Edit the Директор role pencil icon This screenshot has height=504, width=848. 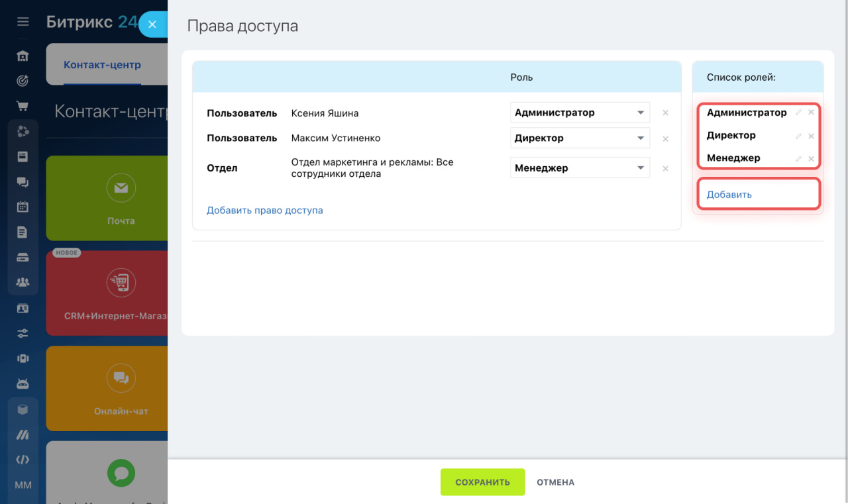pyautogui.click(x=799, y=136)
